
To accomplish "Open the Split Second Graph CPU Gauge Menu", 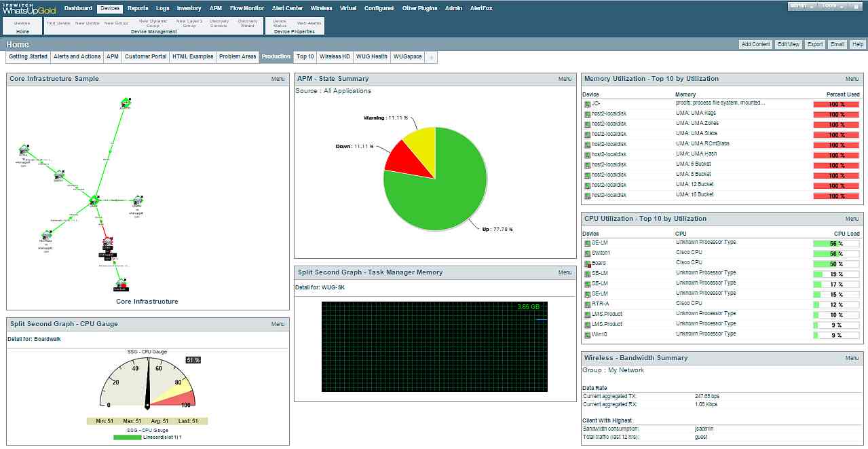I will tap(278, 324).
